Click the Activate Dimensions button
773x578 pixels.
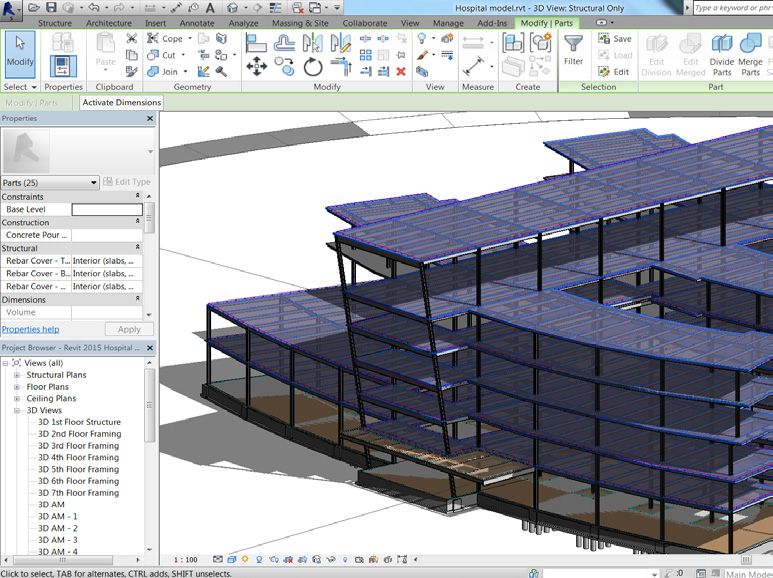coord(121,102)
